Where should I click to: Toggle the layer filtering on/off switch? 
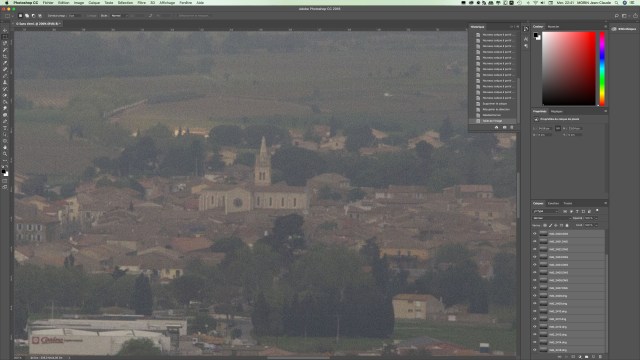click(597, 210)
